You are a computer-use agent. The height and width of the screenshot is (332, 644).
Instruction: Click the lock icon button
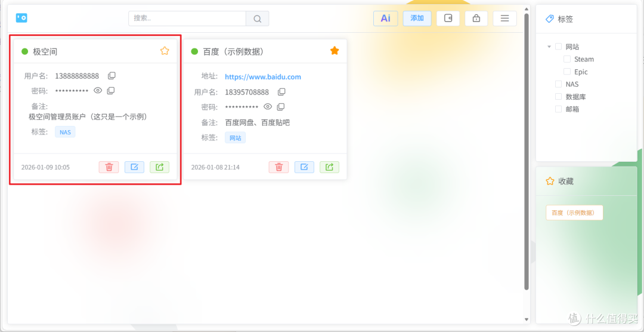click(476, 19)
